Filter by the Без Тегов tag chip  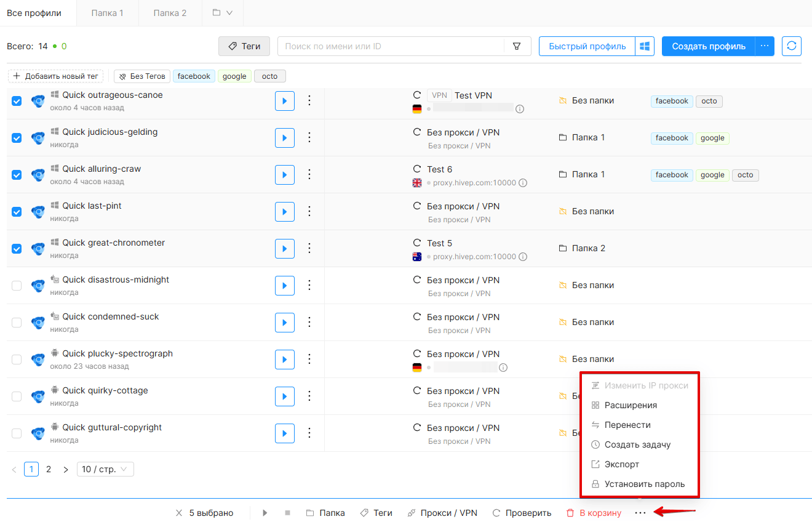point(142,76)
